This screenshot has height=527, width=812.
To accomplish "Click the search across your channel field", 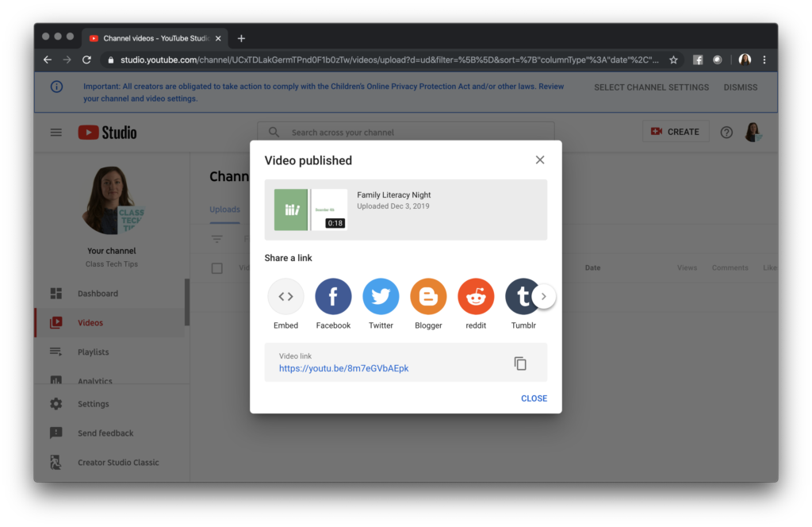I will (x=406, y=132).
